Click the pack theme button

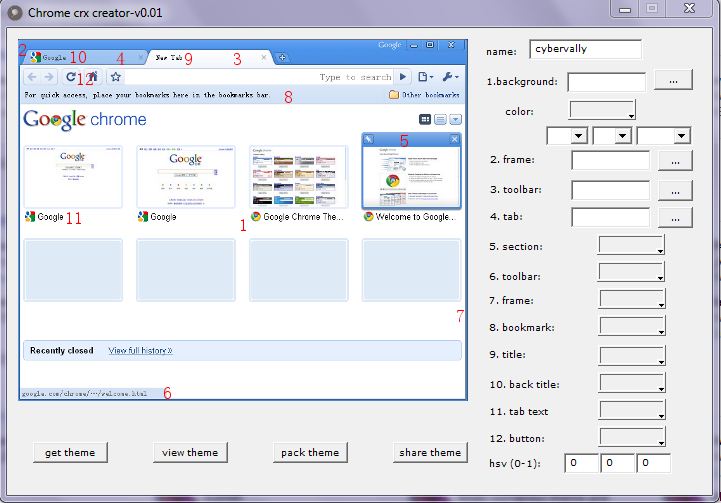point(310,452)
